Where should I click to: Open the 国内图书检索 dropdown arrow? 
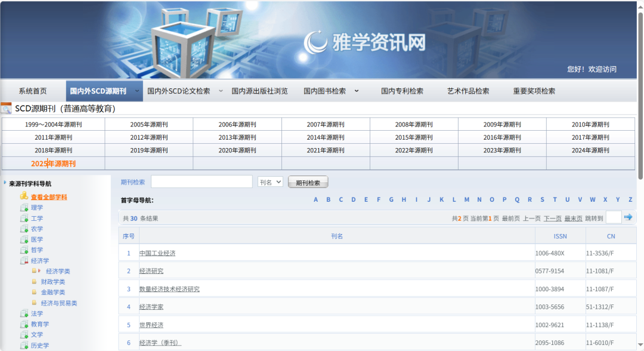(x=357, y=91)
